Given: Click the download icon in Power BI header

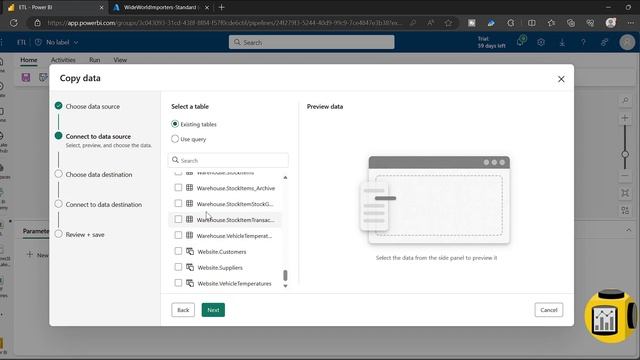Looking at the screenshot, I should point(562,42).
